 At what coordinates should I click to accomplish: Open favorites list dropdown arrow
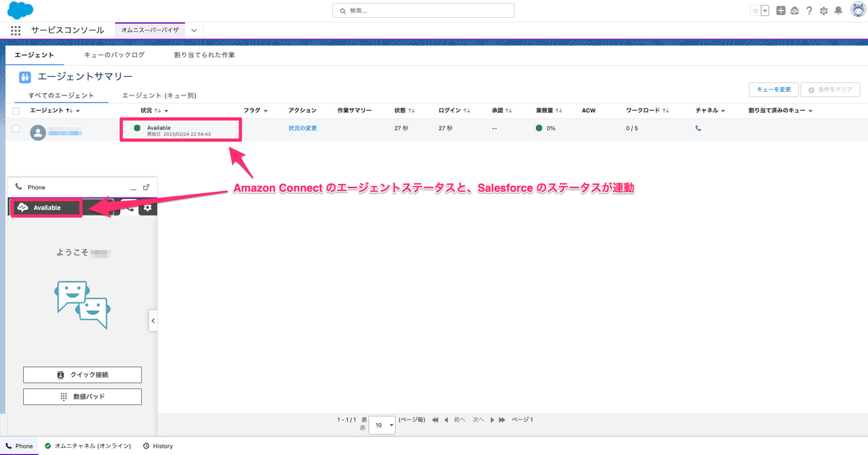coord(765,10)
